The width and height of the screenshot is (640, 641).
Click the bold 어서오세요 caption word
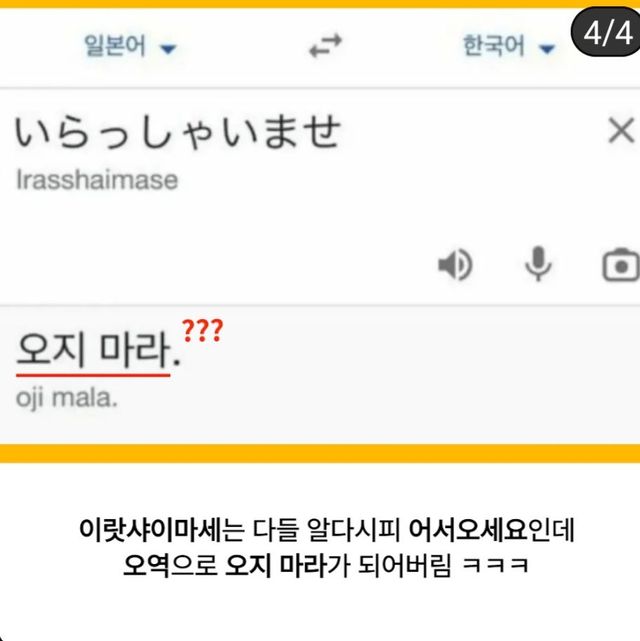point(468,529)
